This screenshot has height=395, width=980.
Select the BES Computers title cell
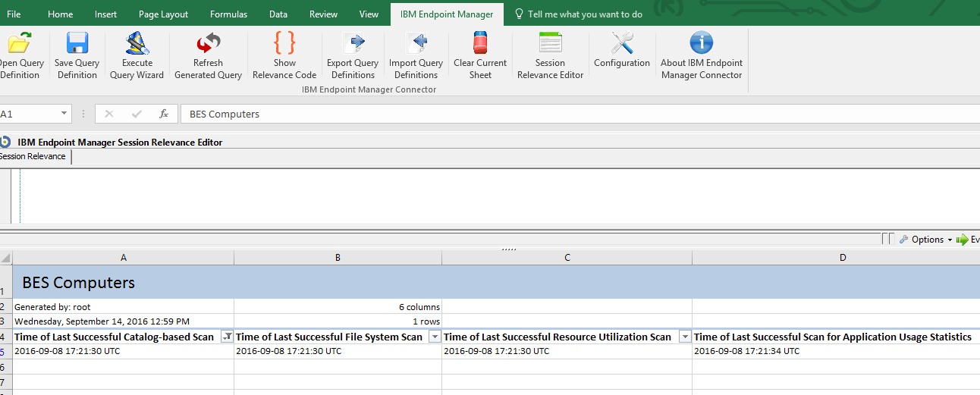pos(123,282)
